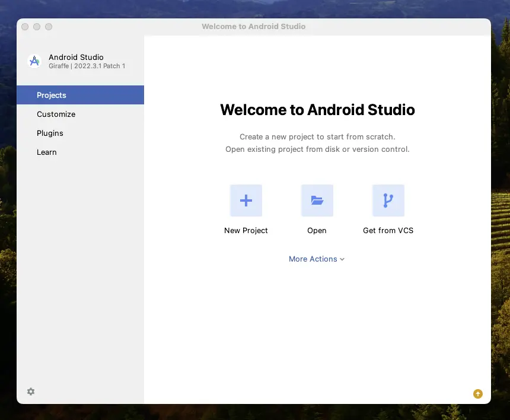Click the Welcome to Android Studio heading
The width and height of the screenshot is (510, 420).
tap(317, 110)
